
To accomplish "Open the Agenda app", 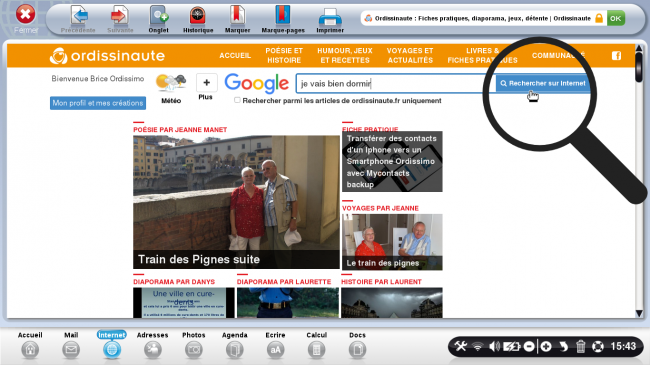I will 235,350.
